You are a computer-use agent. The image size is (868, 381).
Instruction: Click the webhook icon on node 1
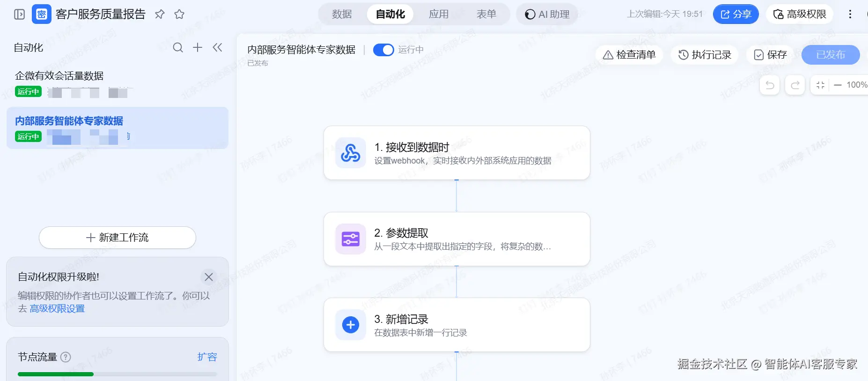351,153
